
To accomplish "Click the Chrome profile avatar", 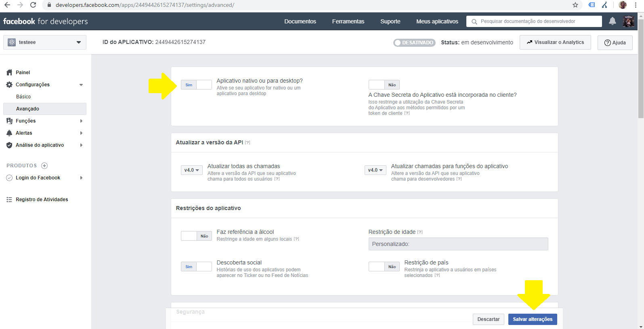I will (623, 5).
